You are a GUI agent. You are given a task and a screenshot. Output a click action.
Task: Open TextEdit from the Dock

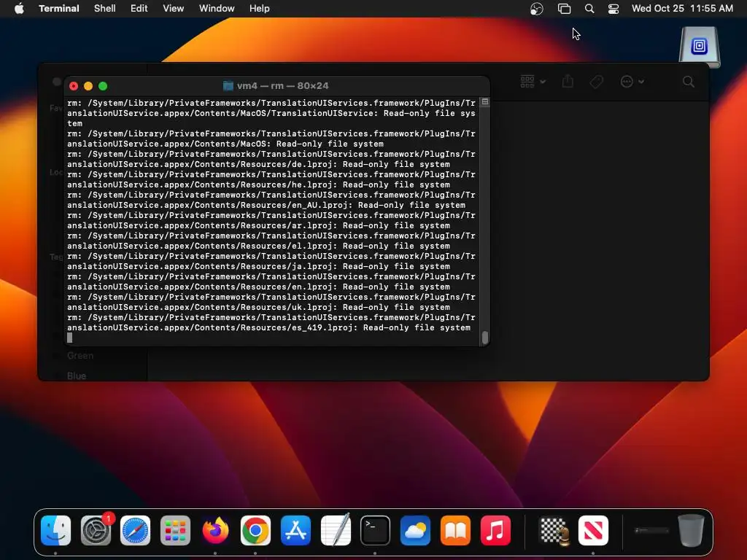pyautogui.click(x=336, y=530)
